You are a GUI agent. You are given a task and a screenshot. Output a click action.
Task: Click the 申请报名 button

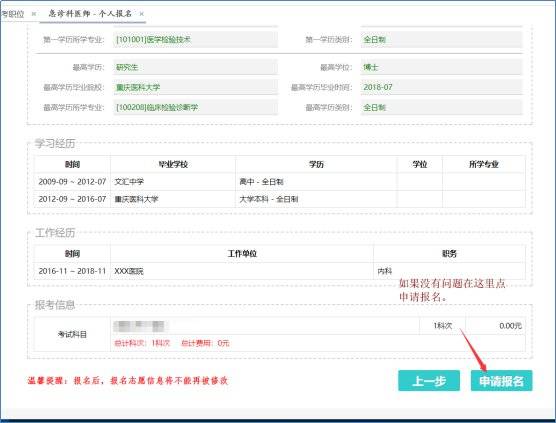pos(501,381)
